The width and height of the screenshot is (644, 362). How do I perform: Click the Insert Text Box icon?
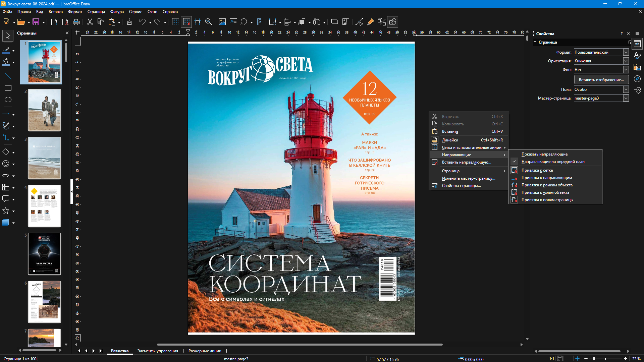233,22
